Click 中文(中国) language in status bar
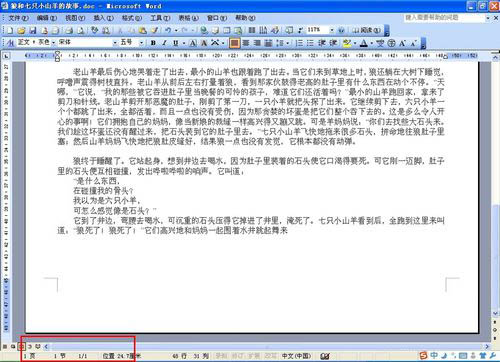Viewport: 500px width, 362px height. click(x=296, y=356)
